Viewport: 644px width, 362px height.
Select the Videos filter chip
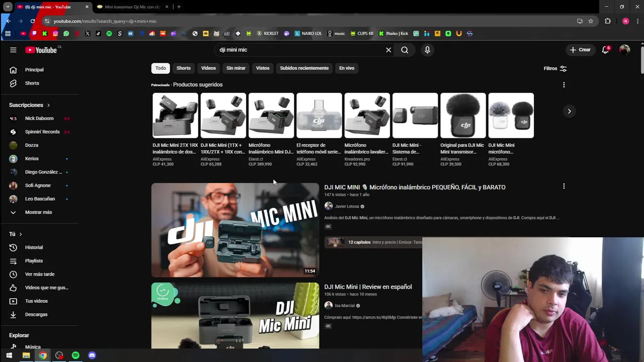(x=208, y=68)
